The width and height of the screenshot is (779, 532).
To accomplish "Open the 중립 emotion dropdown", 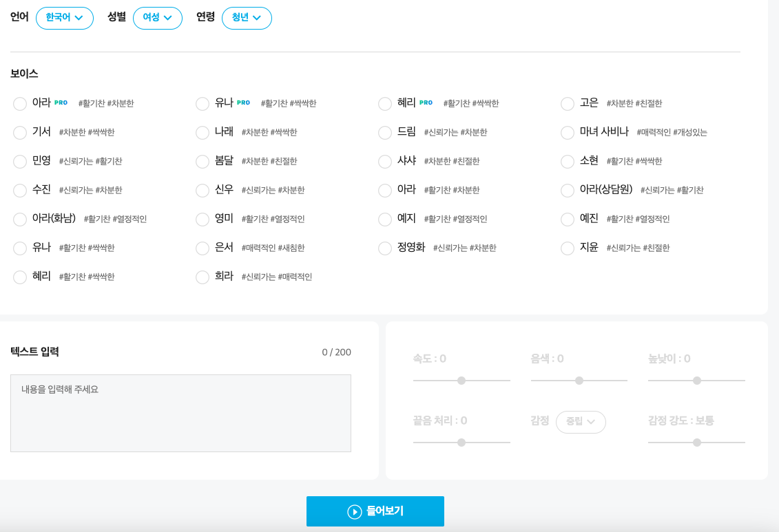I will (x=581, y=422).
